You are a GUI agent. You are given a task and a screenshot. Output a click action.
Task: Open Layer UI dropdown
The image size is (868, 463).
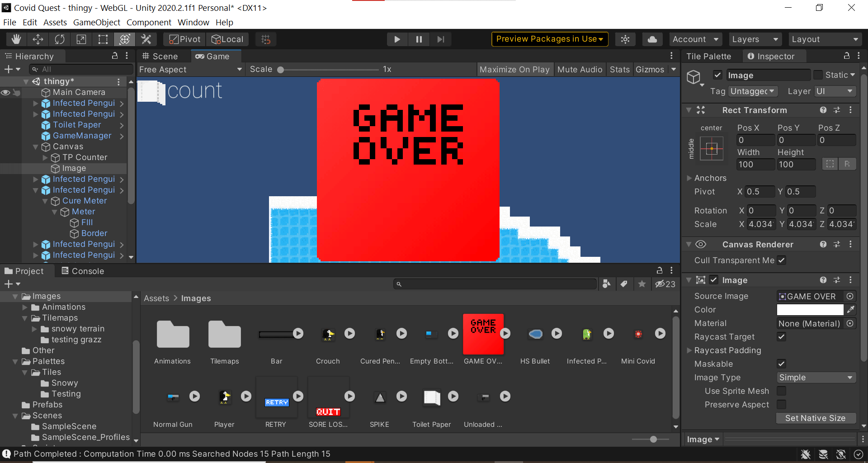tap(835, 91)
